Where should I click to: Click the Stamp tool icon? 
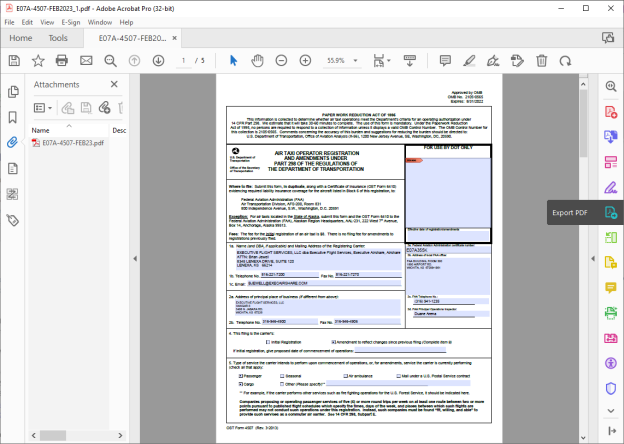point(517,60)
